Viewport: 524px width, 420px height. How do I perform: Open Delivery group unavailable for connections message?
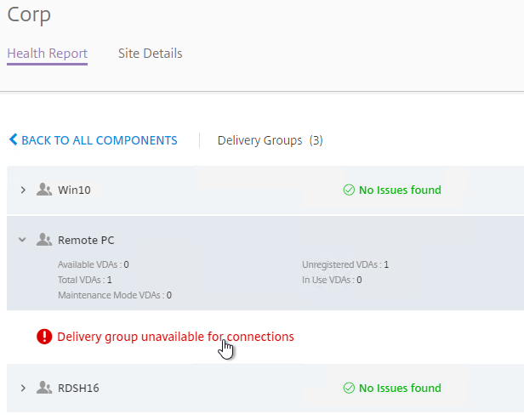coord(175,337)
